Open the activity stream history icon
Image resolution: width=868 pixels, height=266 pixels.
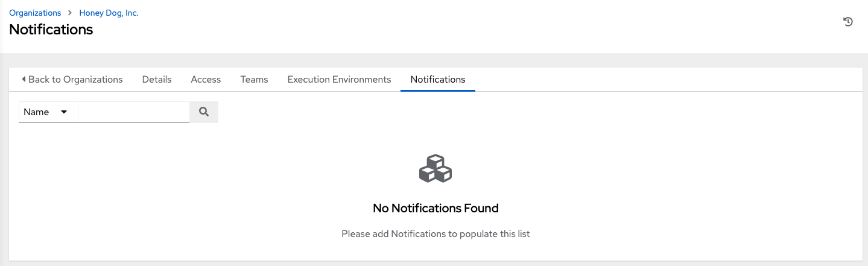click(847, 22)
